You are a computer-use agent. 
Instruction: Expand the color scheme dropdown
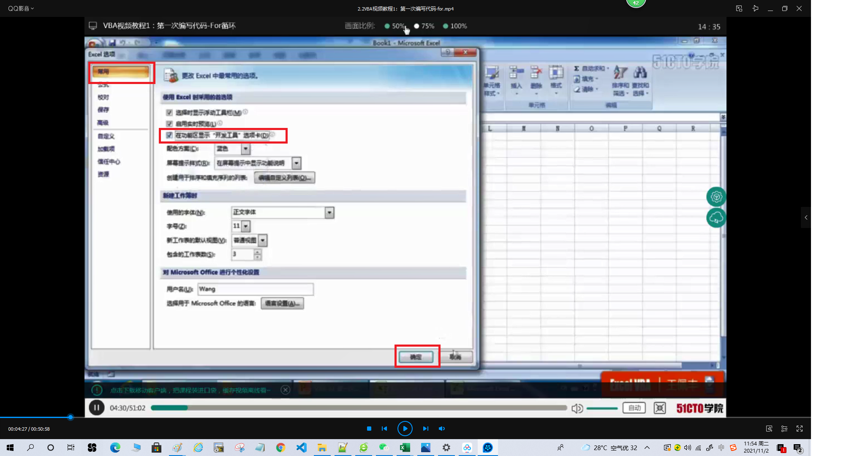245,149
